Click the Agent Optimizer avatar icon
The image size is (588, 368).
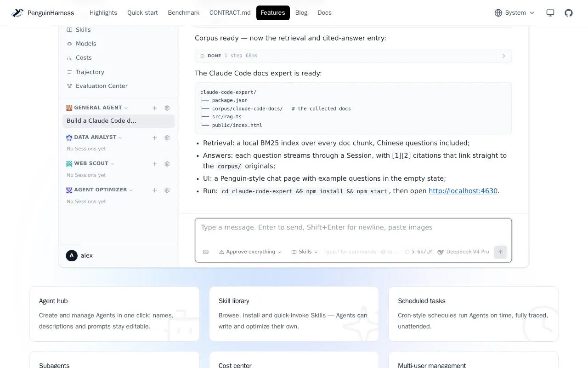pyautogui.click(x=69, y=190)
